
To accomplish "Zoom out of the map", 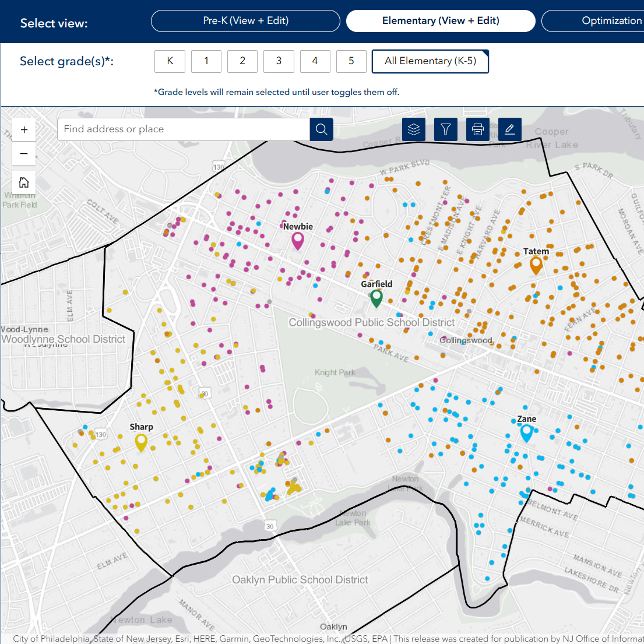I will pos(24,154).
